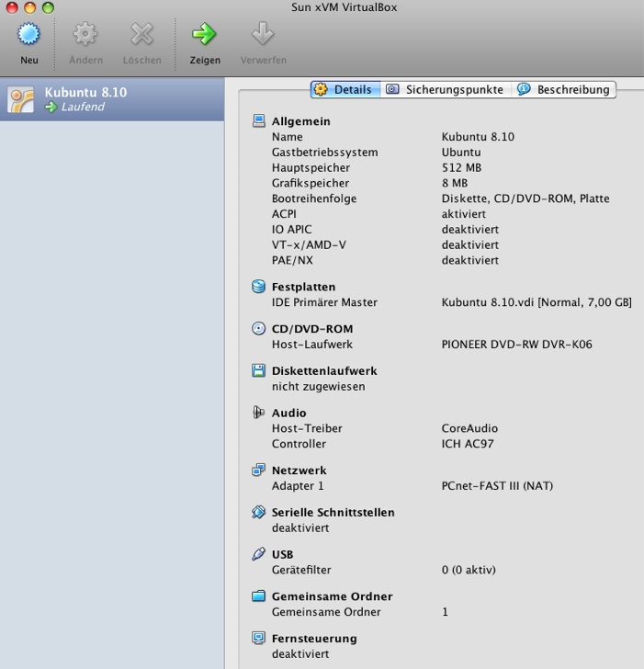Viewport: 644px width, 669px height.
Task: Switch to the Beschreibung tab
Action: click(x=564, y=90)
